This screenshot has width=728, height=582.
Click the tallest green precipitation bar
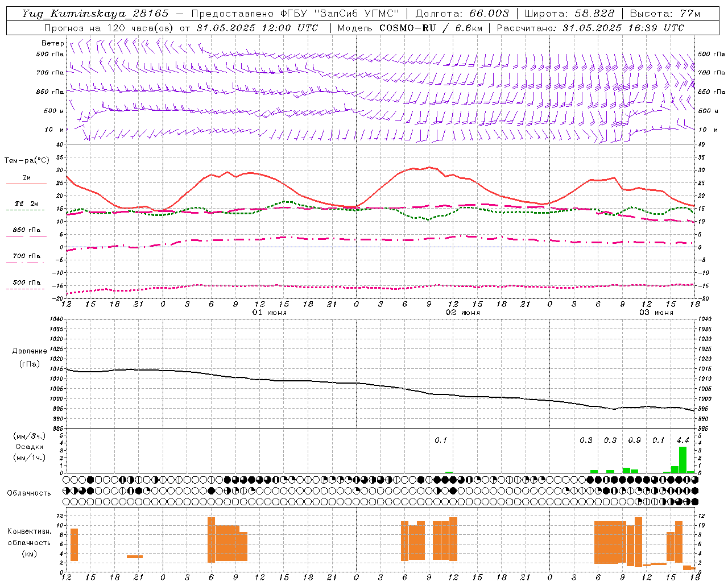(x=682, y=460)
